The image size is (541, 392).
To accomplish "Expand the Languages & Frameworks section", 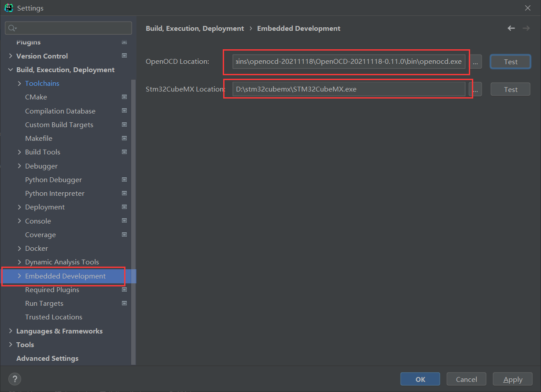I will click(11, 331).
